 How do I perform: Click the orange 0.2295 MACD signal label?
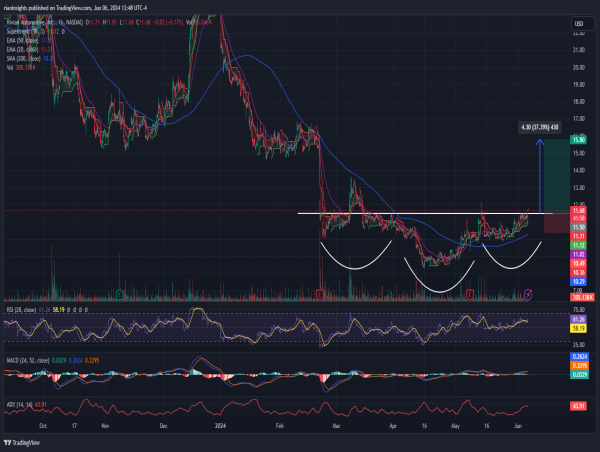579,366
